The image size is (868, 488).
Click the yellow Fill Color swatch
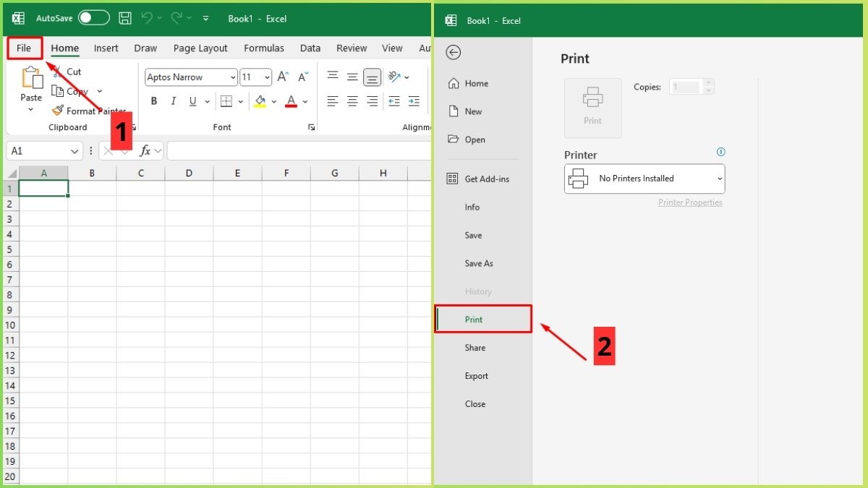260,101
